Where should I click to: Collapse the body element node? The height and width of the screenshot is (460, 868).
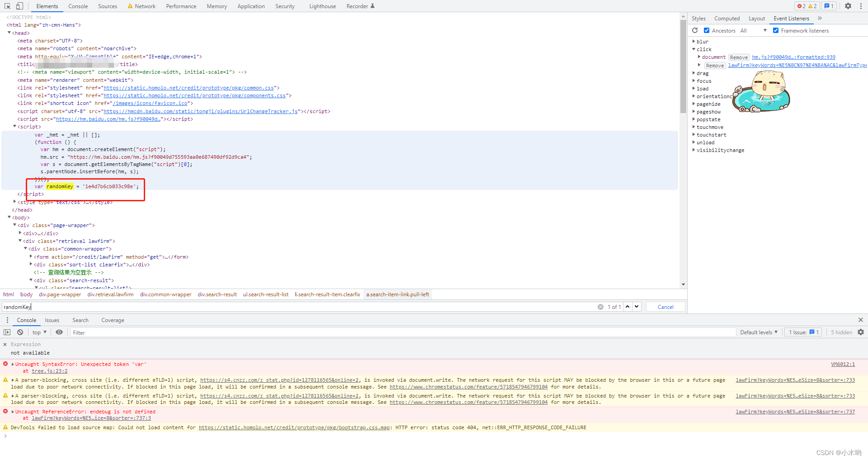9,217
